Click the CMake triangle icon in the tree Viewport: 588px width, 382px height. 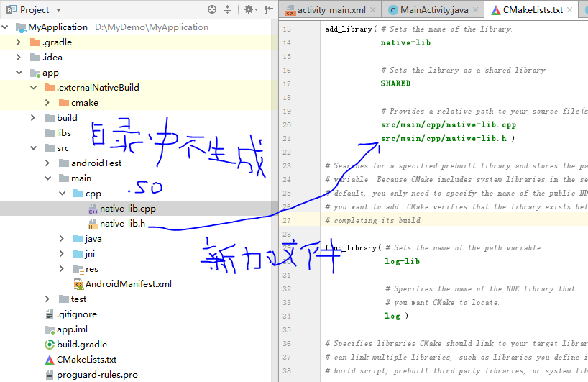click(50, 360)
